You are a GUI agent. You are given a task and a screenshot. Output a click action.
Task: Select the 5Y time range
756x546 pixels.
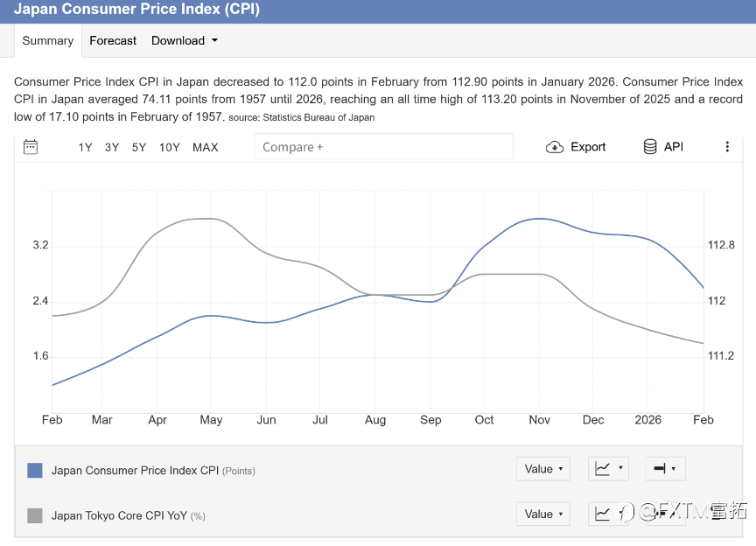139,147
